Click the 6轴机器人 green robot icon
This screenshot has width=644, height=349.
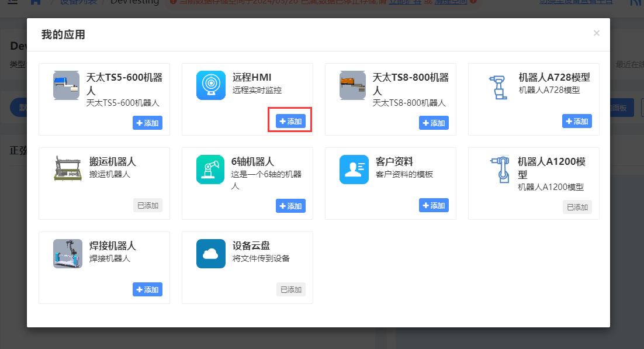click(210, 170)
